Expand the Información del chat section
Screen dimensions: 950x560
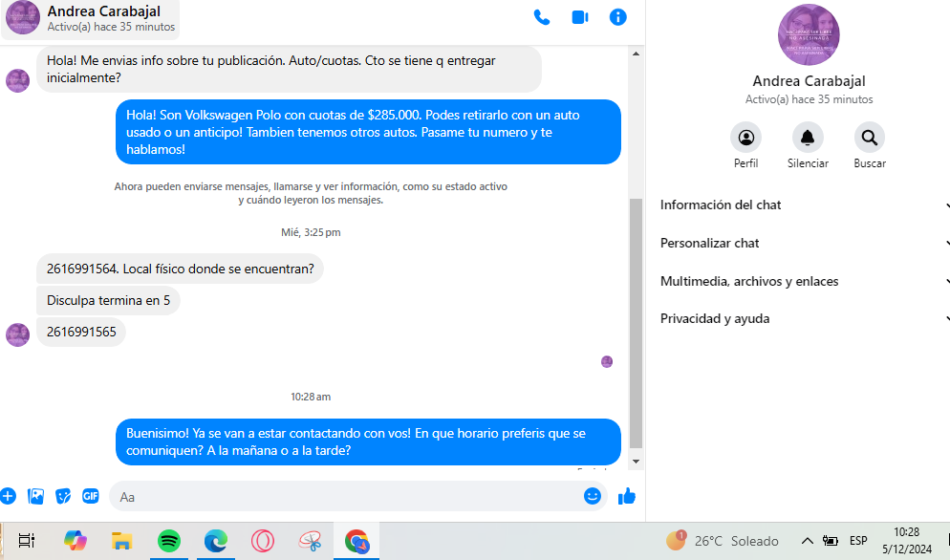[x=805, y=205]
